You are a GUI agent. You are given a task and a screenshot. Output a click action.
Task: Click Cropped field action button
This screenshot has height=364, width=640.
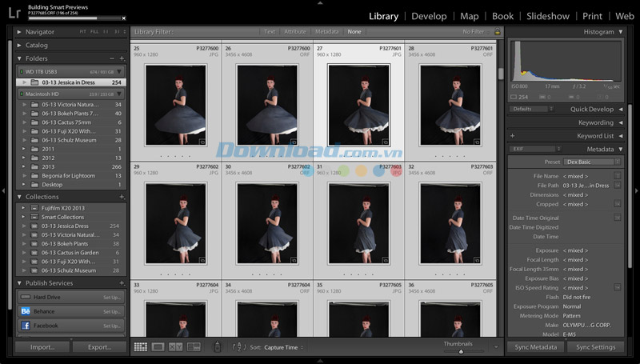(x=617, y=204)
